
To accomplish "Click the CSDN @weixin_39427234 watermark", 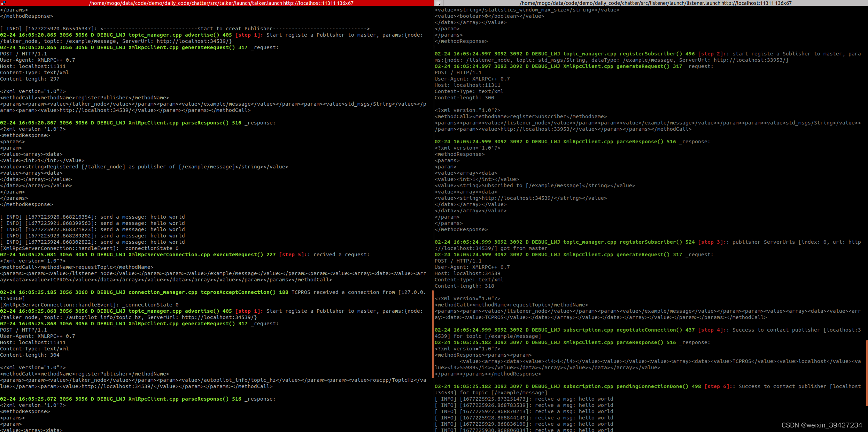I will click(x=821, y=425).
